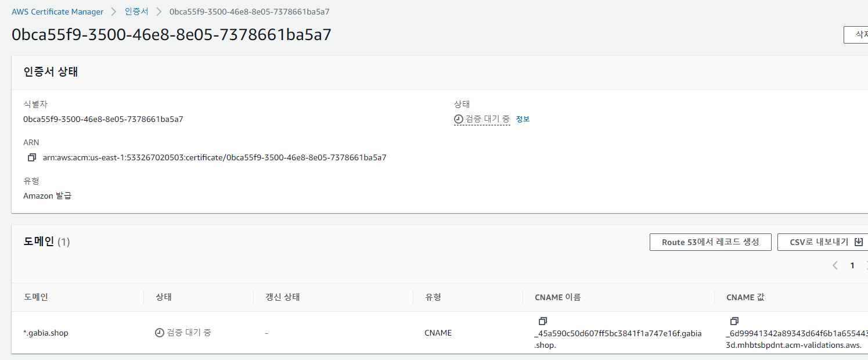This screenshot has height=360, width=868.
Task: Open AWS Certificate Manager breadcrumb link
Action: click(x=57, y=12)
